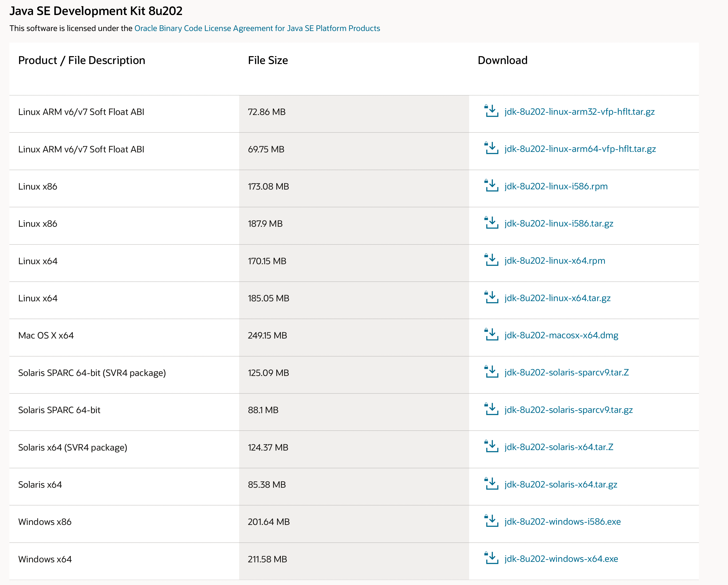Select the 124.37 MB file size cell

pyautogui.click(x=354, y=449)
